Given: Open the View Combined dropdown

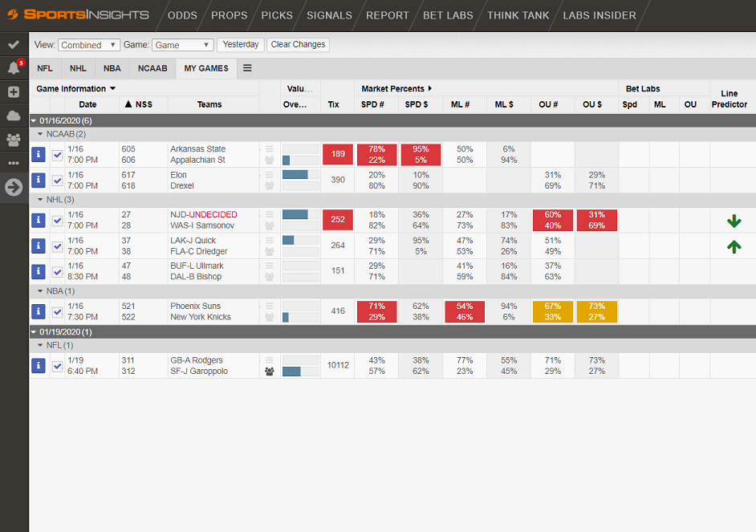Looking at the screenshot, I should pos(89,45).
